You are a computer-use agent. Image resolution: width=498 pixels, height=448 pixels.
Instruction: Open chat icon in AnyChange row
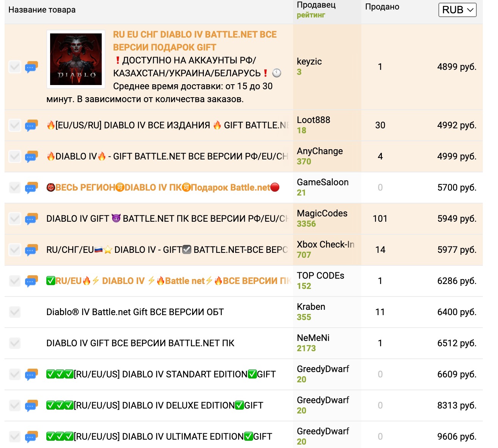(32, 156)
